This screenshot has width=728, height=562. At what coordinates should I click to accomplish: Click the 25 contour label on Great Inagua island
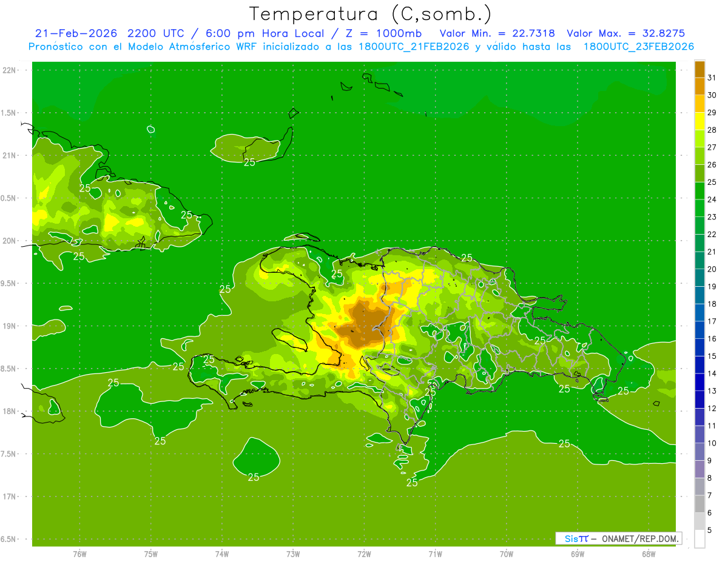click(249, 162)
